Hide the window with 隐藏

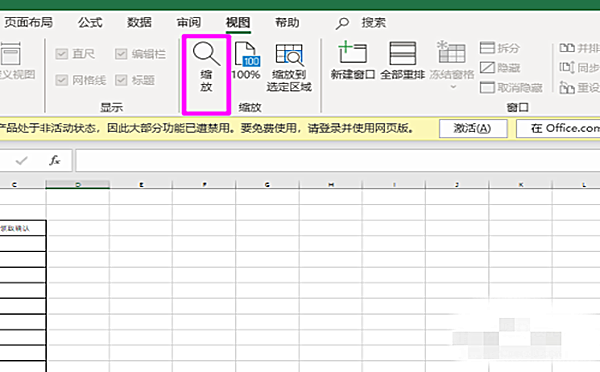tap(500, 68)
